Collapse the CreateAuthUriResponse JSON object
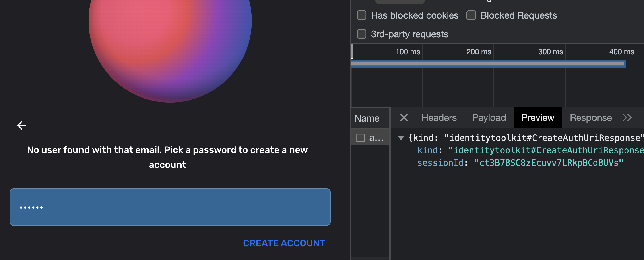644x260 pixels. coord(401,138)
